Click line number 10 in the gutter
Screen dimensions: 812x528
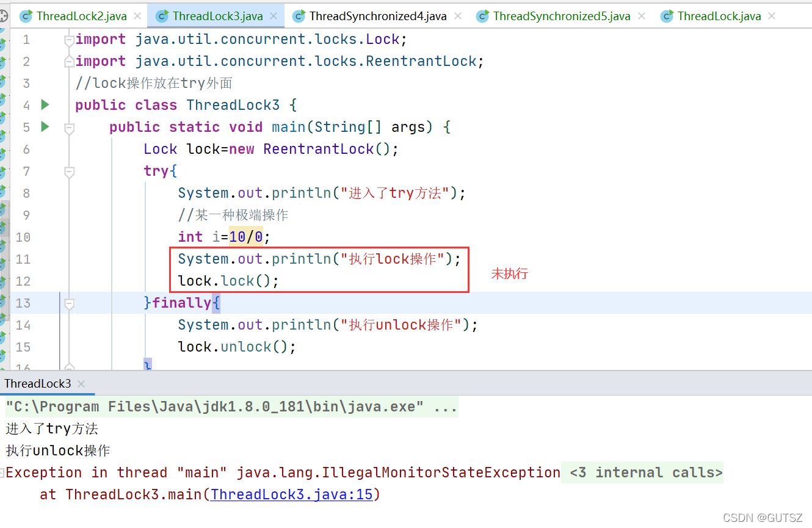tap(23, 237)
